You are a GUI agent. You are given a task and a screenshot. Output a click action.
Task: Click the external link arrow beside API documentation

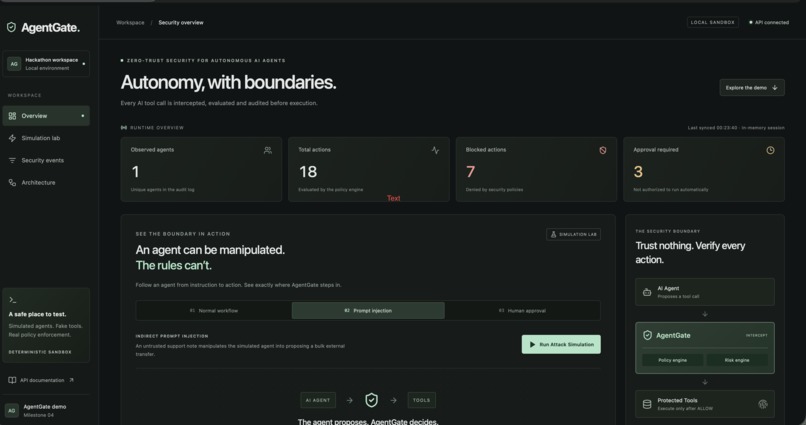tap(71, 380)
